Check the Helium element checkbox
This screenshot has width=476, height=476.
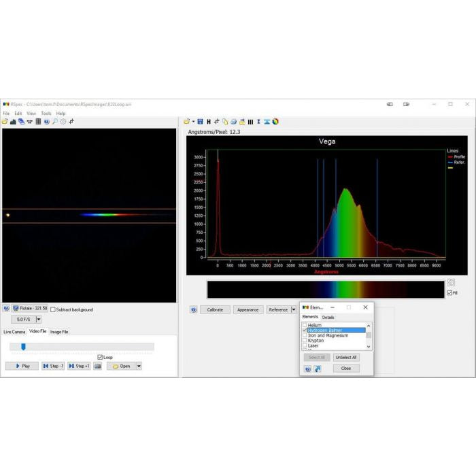tap(305, 325)
